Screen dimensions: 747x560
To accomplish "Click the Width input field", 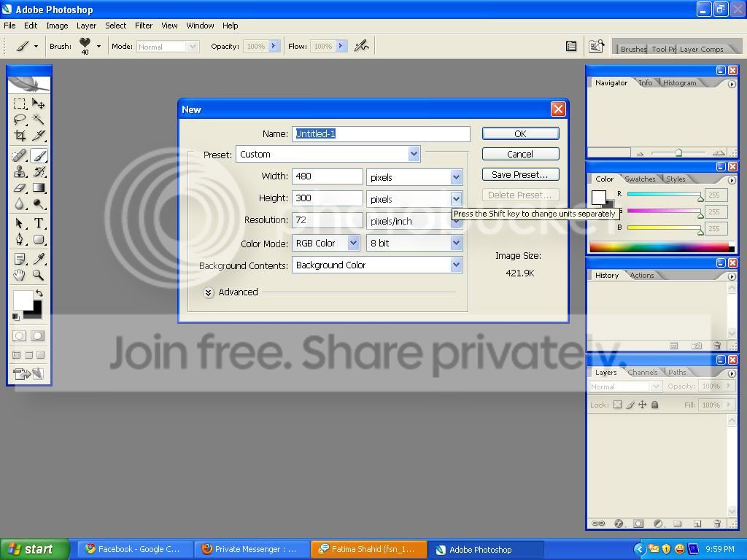I will tap(327, 176).
